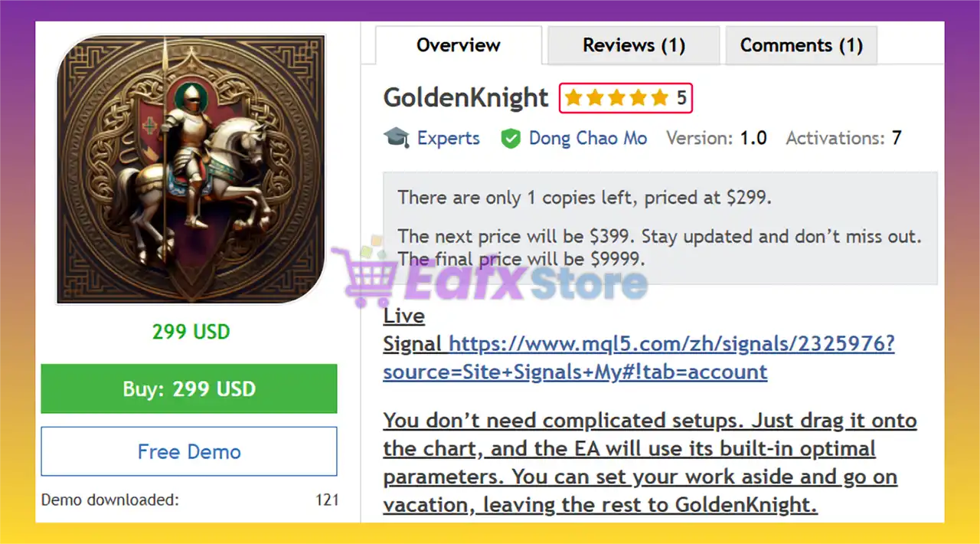Click the third gold rating star

pos(617,98)
